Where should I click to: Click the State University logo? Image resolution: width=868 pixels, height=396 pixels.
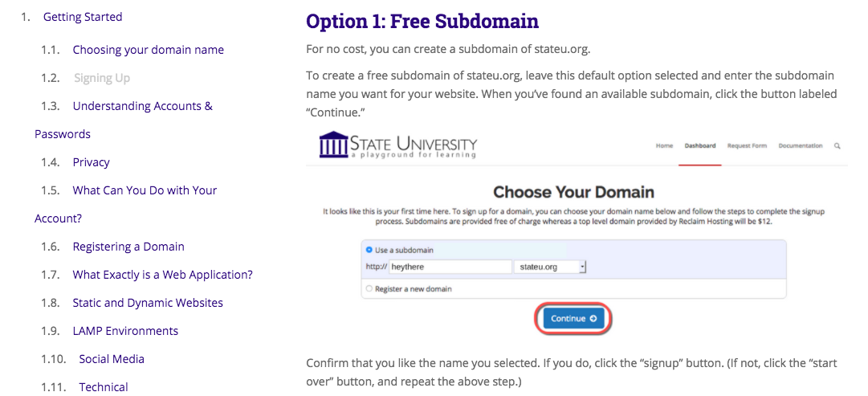click(x=398, y=145)
